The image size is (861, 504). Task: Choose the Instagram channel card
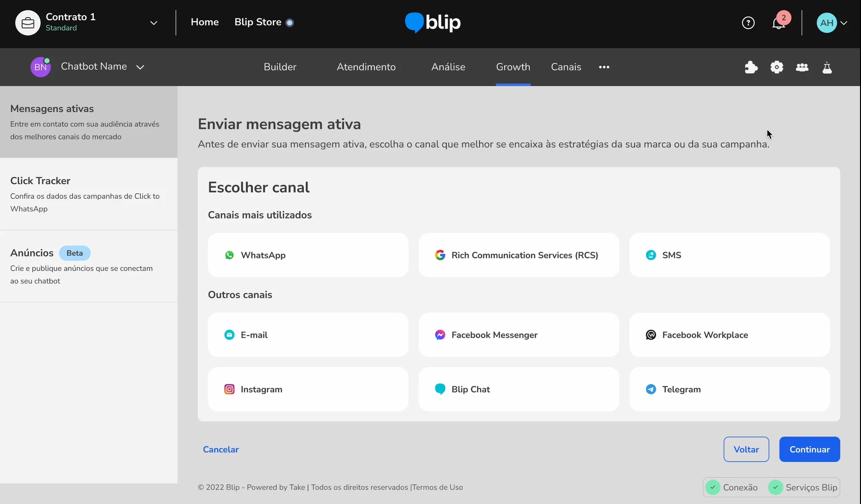[x=308, y=389]
